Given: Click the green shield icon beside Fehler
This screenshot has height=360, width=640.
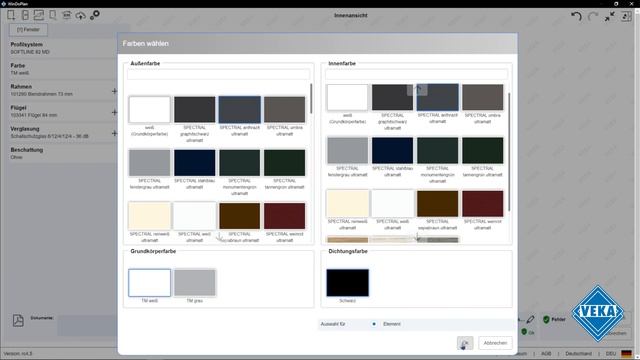Looking at the screenshot, I should (546, 319).
